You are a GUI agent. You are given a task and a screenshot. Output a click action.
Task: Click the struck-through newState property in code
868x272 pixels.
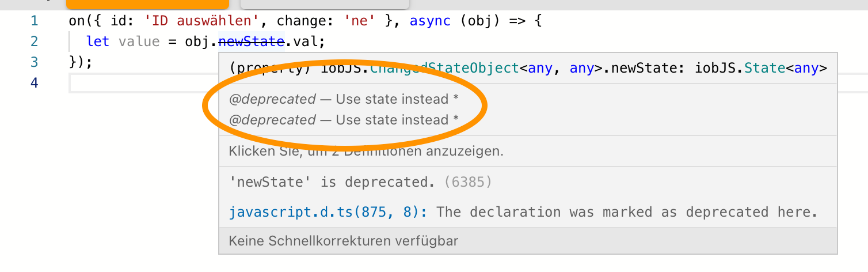click(x=252, y=41)
